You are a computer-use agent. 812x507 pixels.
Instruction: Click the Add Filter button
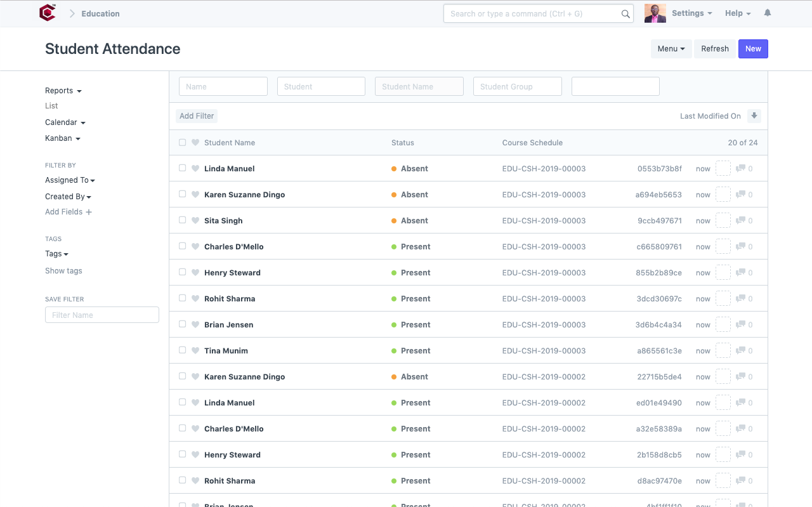pos(197,116)
